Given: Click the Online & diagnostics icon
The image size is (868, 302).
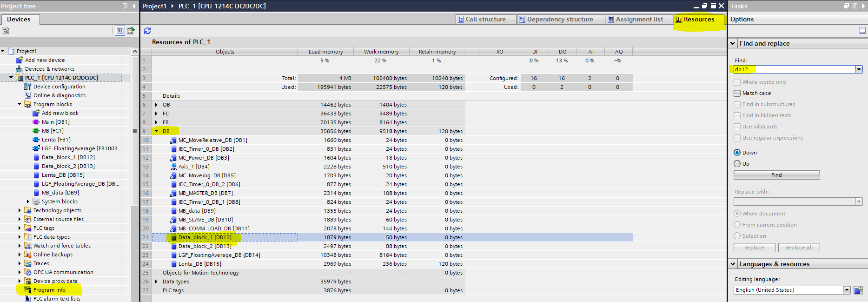Looking at the screenshot, I should click(x=27, y=95).
